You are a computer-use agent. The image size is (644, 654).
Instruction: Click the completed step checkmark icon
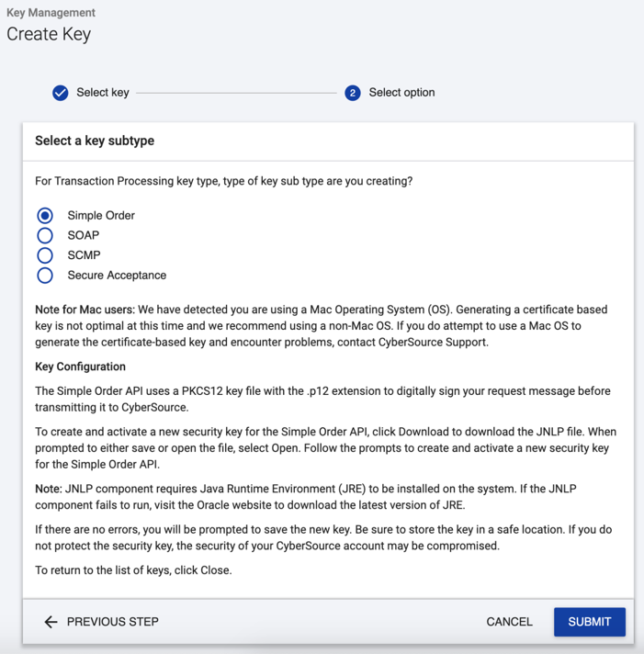pos(61,93)
